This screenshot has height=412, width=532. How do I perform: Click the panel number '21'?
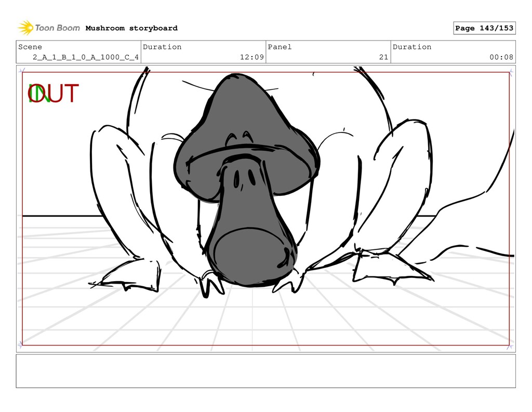pyautogui.click(x=383, y=57)
